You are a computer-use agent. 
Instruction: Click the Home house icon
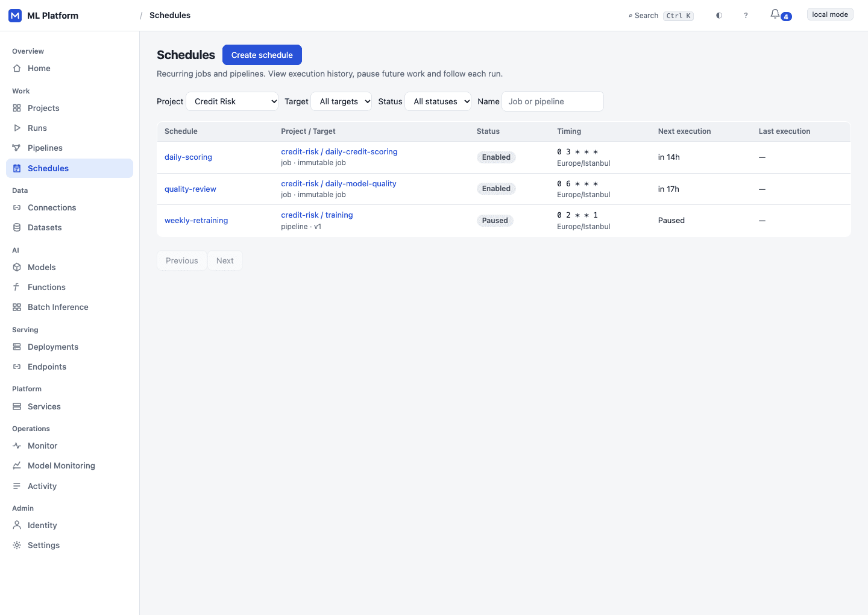(x=17, y=68)
